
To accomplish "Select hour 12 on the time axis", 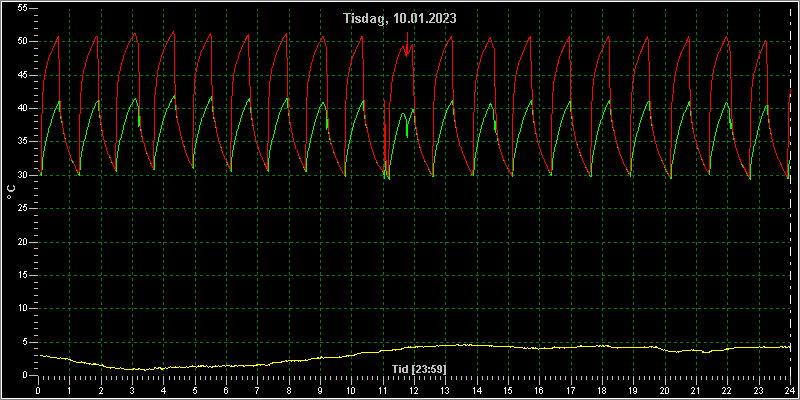I will [x=413, y=391].
